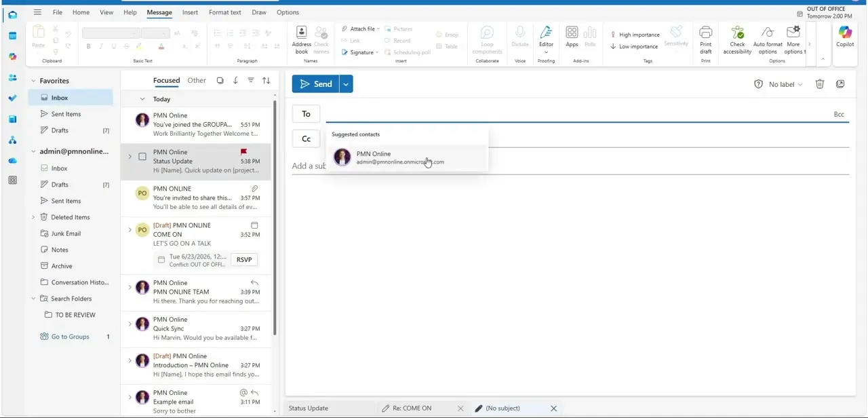
Task: Switch to the Home tab
Action: coord(81,12)
